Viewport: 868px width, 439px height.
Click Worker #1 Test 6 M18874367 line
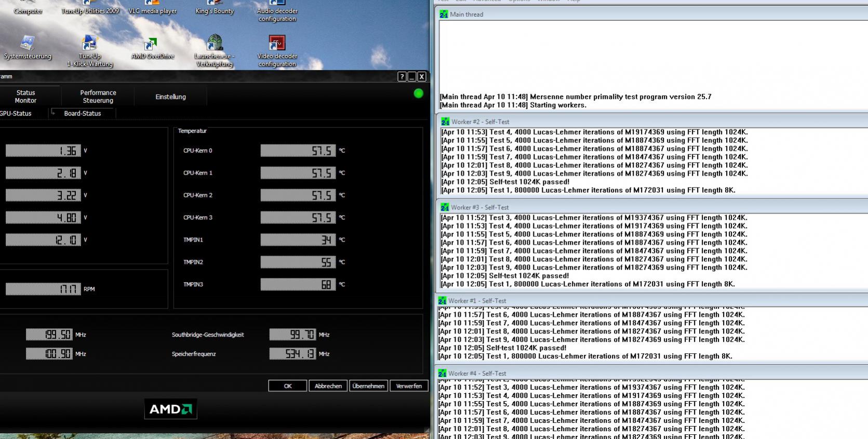point(591,315)
